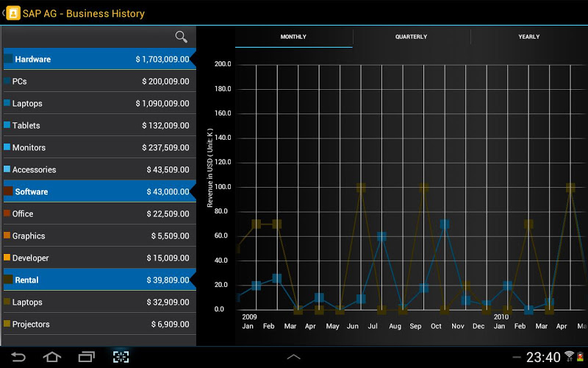Click the Monitors color swatch
588x368 pixels.
[7, 146]
